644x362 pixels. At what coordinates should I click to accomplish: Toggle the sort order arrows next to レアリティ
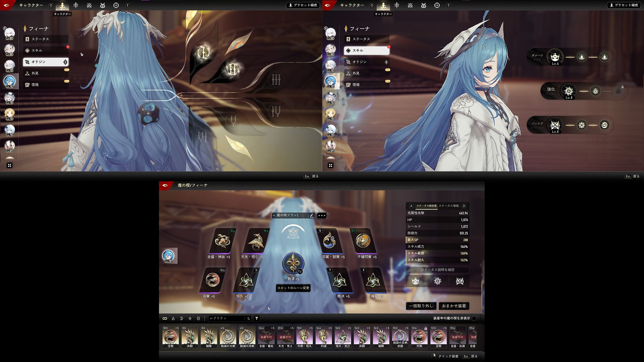pos(248,318)
